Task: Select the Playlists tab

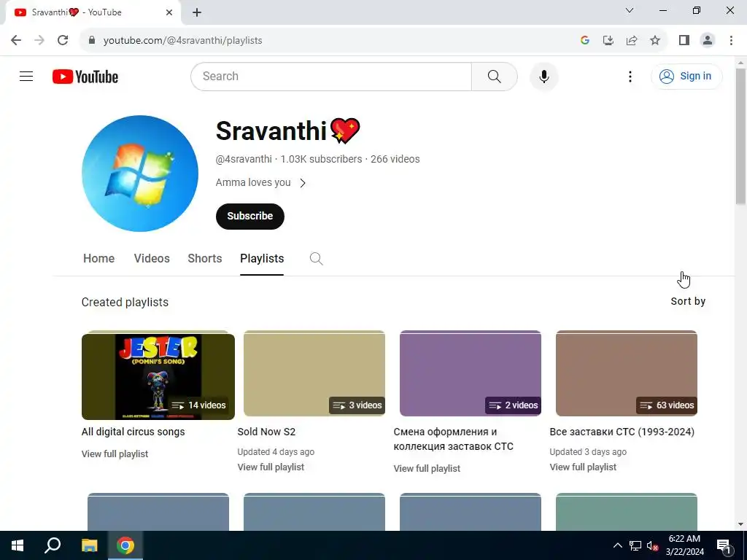Action: (262, 258)
